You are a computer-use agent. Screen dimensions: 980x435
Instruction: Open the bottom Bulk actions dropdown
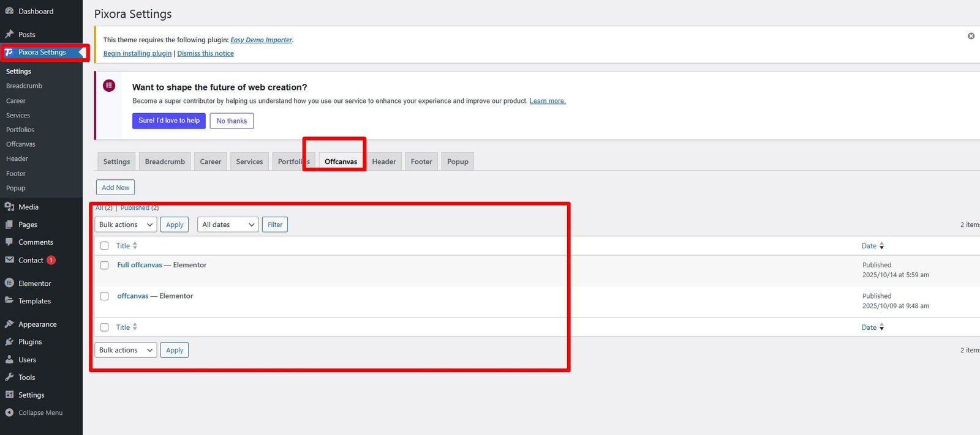pyautogui.click(x=126, y=351)
